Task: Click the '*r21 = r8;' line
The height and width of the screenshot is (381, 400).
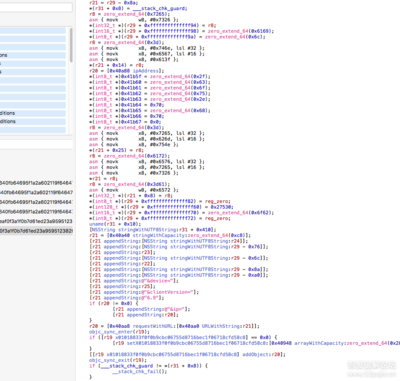Action: pyautogui.click(x=102, y=179)
